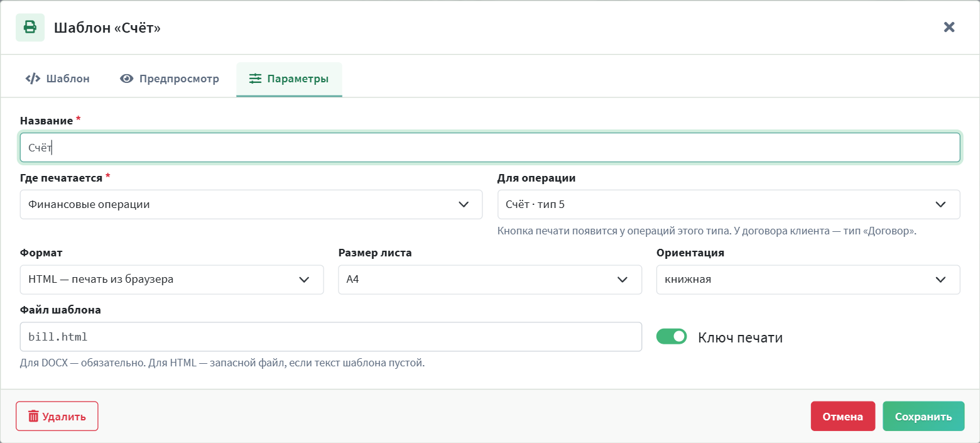Delete the template with Удалить button
This screenshot has width=980, height=443.
(57, 416)
